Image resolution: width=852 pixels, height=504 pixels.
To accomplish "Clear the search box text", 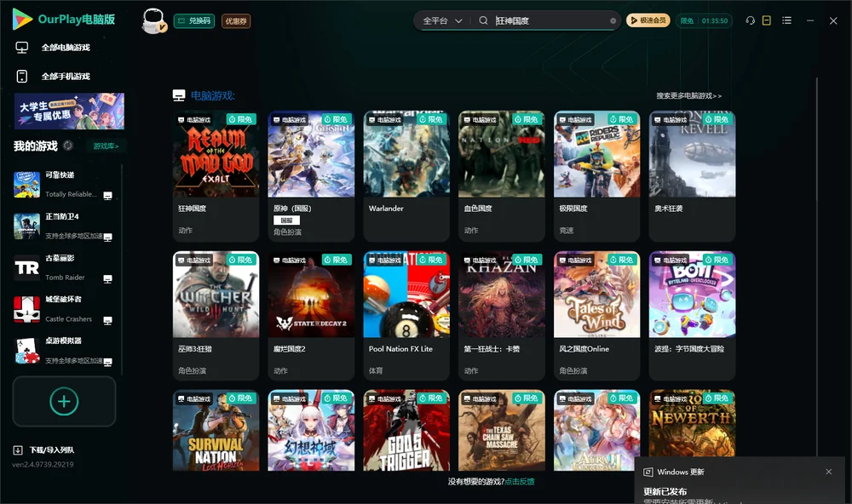I will pyautogui.click(x=613, y=20).
